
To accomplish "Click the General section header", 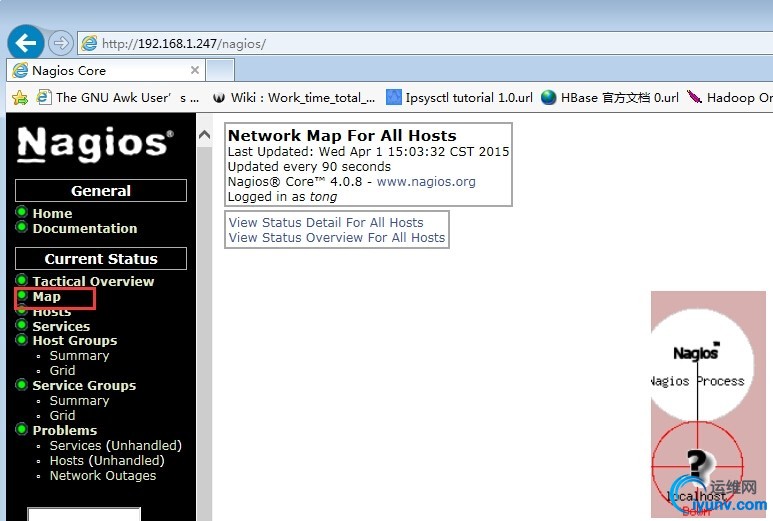I will click(101, 191).
